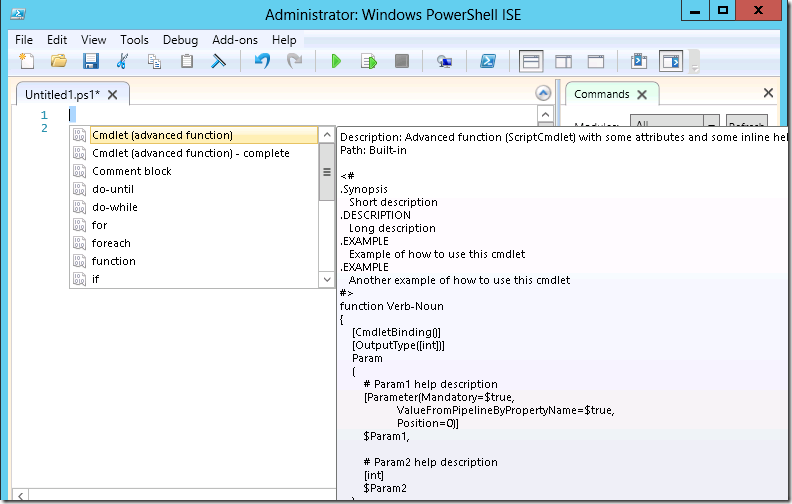The width and height of the screenshot is (792, 504).
Task: Click line number 2 in editor
Action: click(44, 128)
